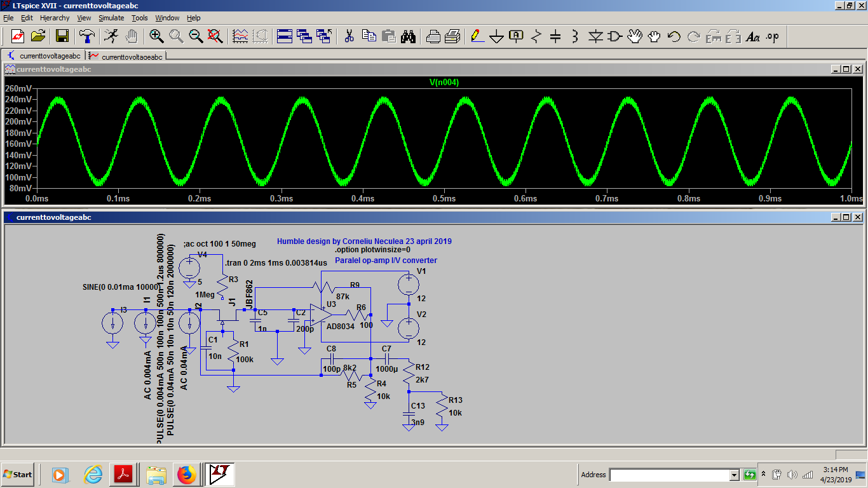This screenshot has width=868, height=488.
Task: Create a new schematic via toolbar
Action: pos(17,36)
